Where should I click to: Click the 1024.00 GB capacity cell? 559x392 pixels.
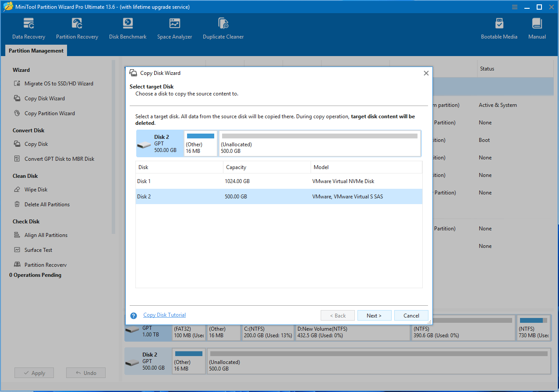(x=237, y=181)
